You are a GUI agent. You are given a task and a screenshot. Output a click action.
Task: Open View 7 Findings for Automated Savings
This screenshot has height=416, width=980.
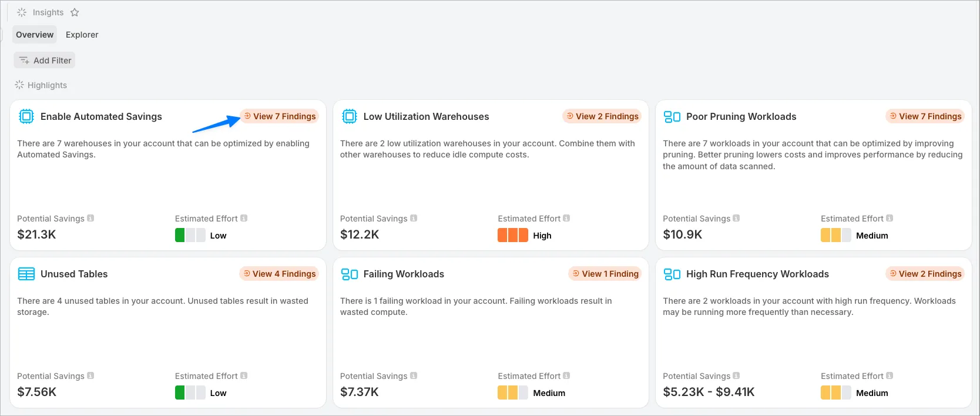pyautogui.click(x=280, y=116)
